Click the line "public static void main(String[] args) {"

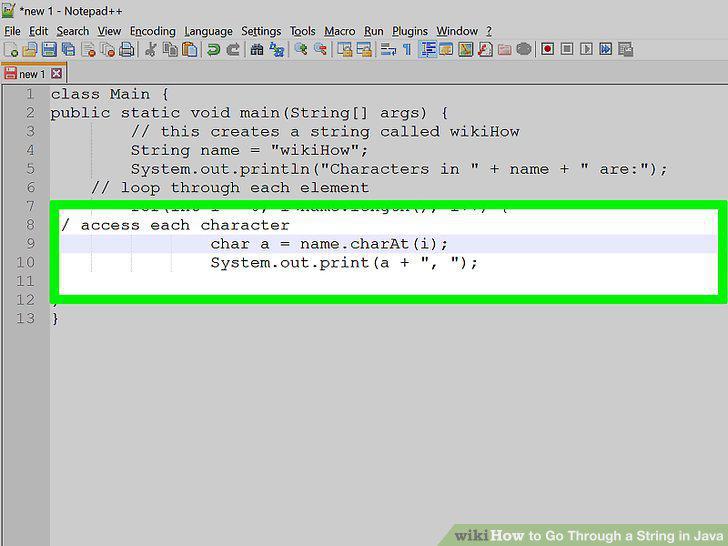click(x=249, y=113)
